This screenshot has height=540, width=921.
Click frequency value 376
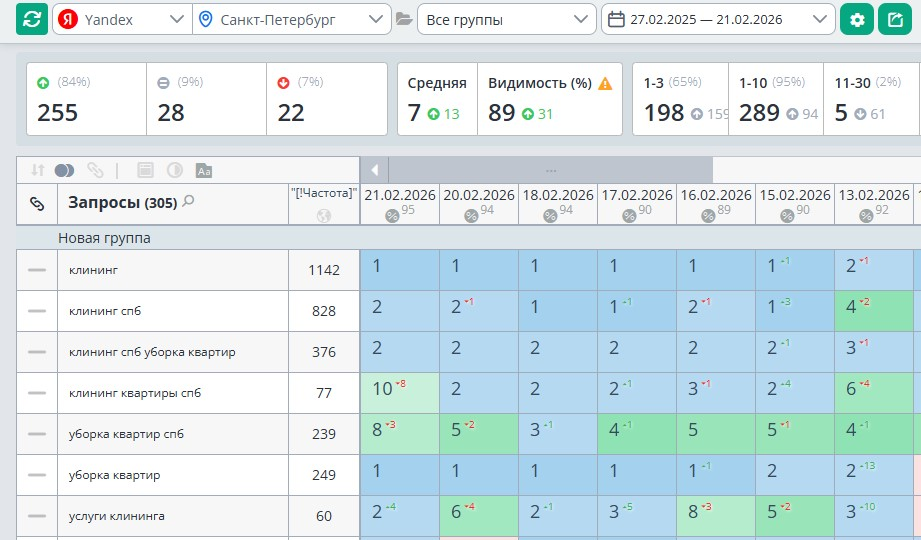tap(324, 352)
